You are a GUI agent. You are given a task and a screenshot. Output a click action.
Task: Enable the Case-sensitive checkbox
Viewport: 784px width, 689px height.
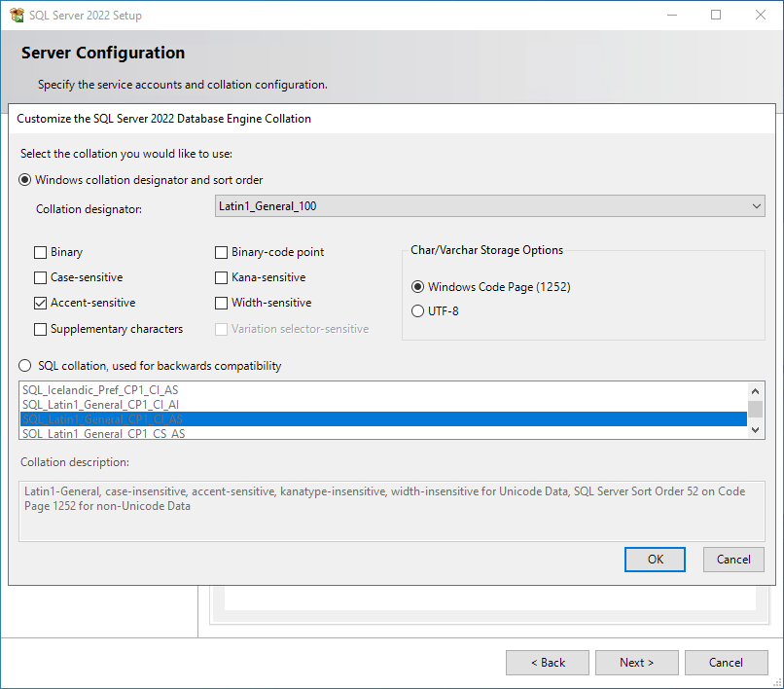(x=40, y=277)
